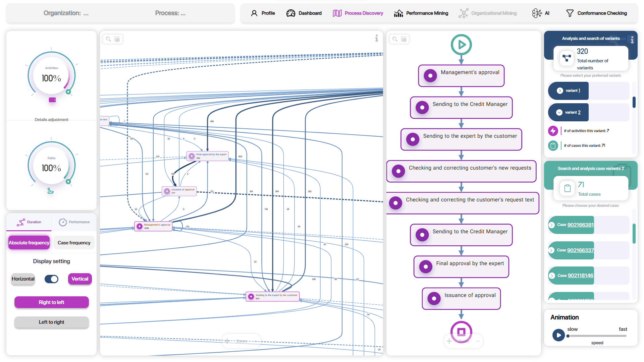Click the search magnifier icon in process map

pyautogui.click(x=108, y=39)
